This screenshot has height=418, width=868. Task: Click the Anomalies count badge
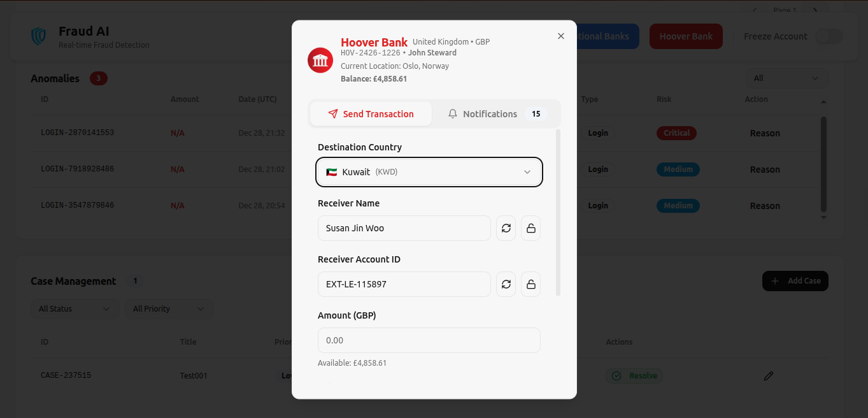[99, 78]
